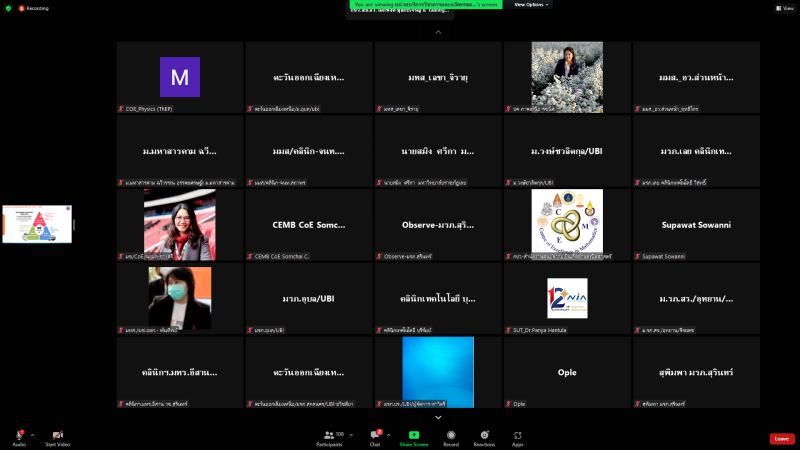Click the red Leave button
This screenshot has height=450, width=800.
(x=782, y=438)
